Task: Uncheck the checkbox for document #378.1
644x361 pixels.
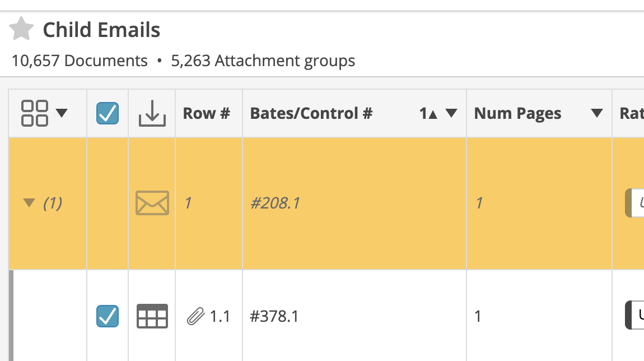Action: point(108,316)
